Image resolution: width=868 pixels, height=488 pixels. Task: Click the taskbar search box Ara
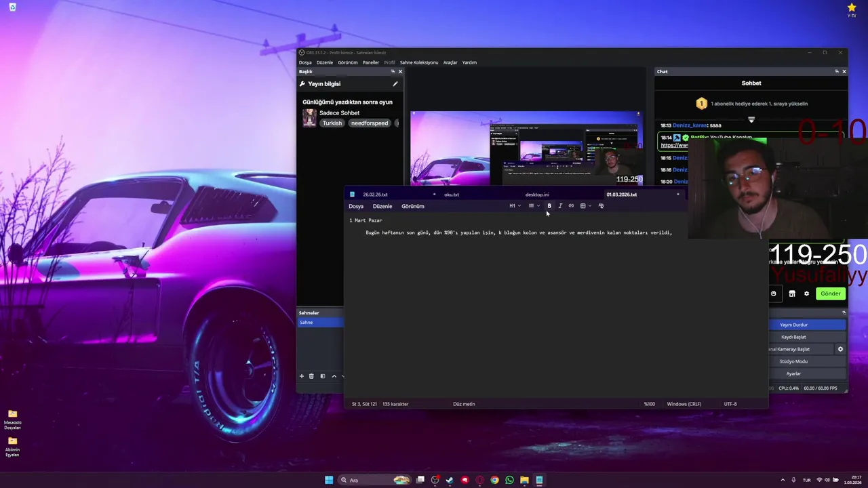tap(375, 480)
